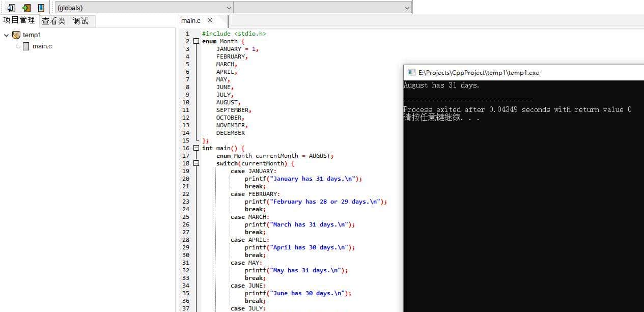The image size is (644, 312).
Task: Open the empty members dropdown
Action: click(407, 8)
